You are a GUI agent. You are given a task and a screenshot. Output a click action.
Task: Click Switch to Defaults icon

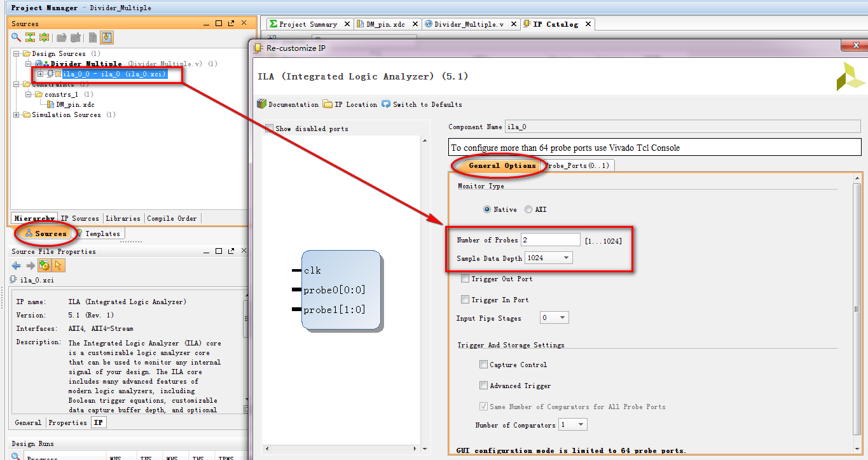pos(386,104)
